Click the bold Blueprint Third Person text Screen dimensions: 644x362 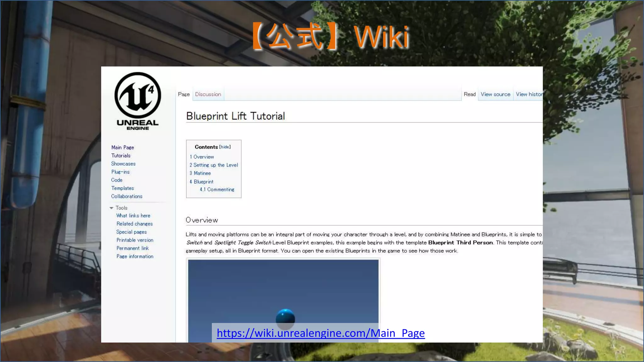point(460,243)
